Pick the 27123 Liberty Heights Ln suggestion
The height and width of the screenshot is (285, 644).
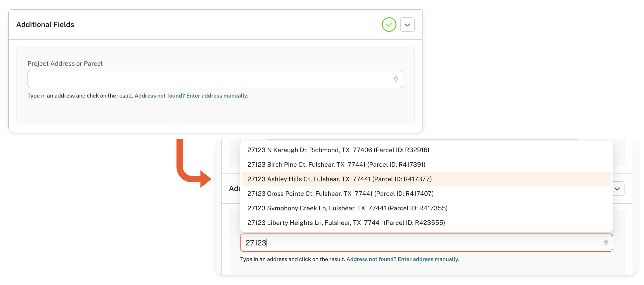coord(346,223)
